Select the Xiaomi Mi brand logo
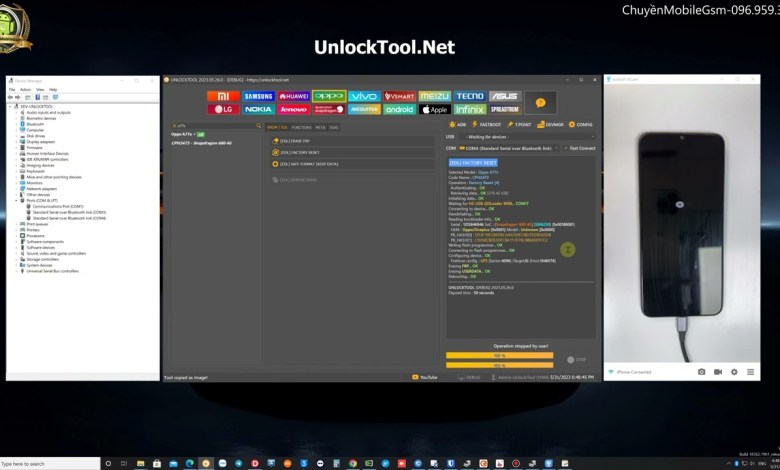Viewport: 780px width, 470px height. 223,96
